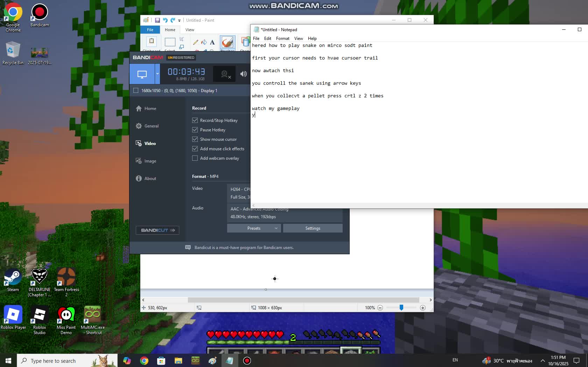
Task: Open the Presets dropdown in Bandicam
Action: [x=254, y=228]
